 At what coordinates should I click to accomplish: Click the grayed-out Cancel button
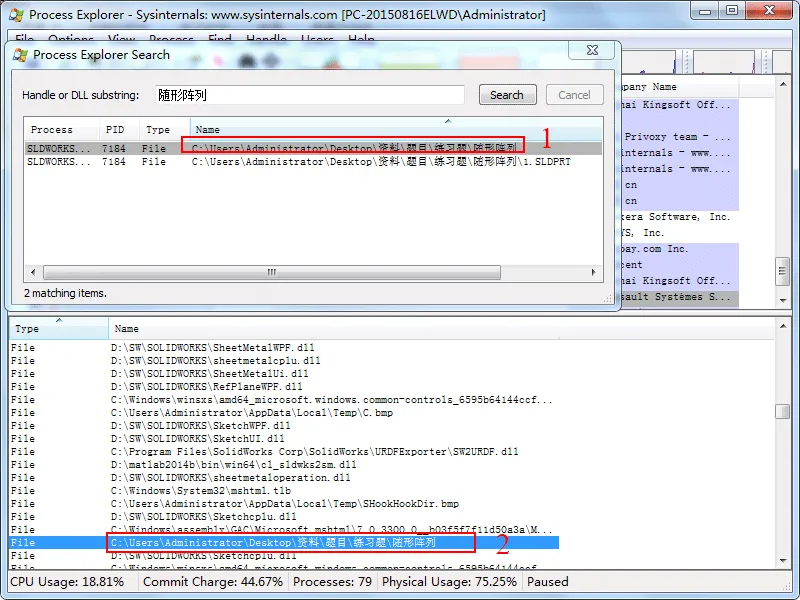[x=574, y=95]
